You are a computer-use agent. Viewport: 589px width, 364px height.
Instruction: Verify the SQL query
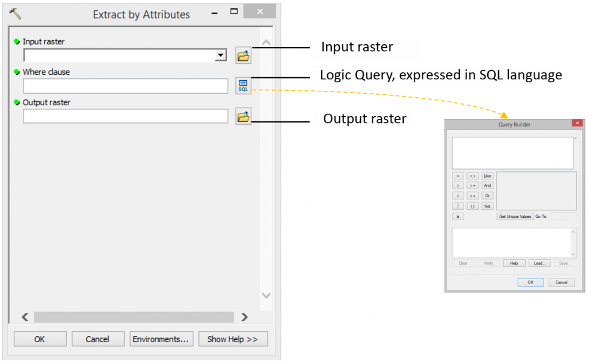[x=488, y=263]
